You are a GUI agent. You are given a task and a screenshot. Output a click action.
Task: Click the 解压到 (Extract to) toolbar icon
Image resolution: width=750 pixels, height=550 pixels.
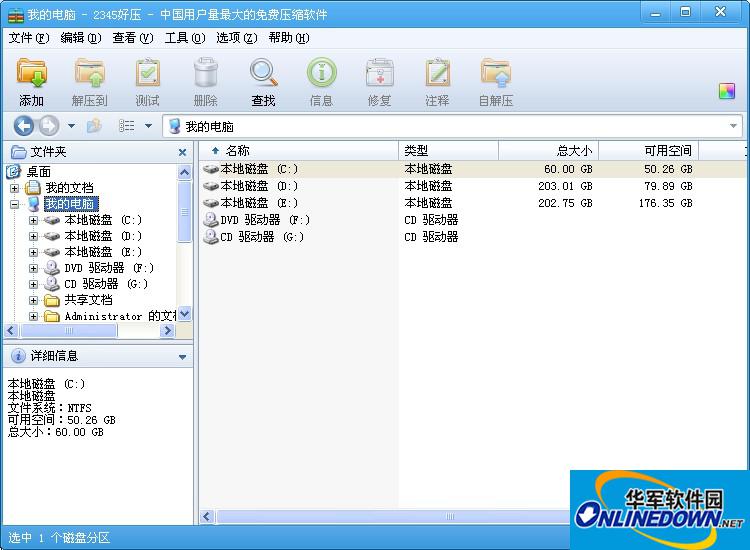pos(89,74)
